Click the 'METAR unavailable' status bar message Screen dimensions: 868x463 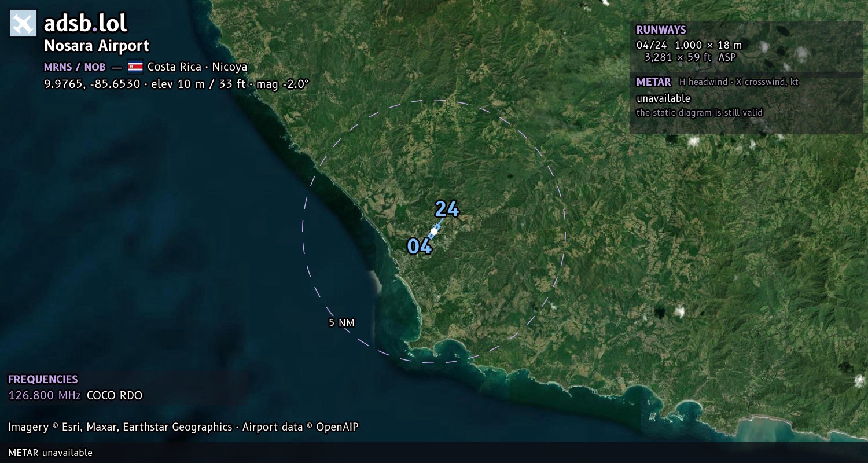click(x=50, y=453)
